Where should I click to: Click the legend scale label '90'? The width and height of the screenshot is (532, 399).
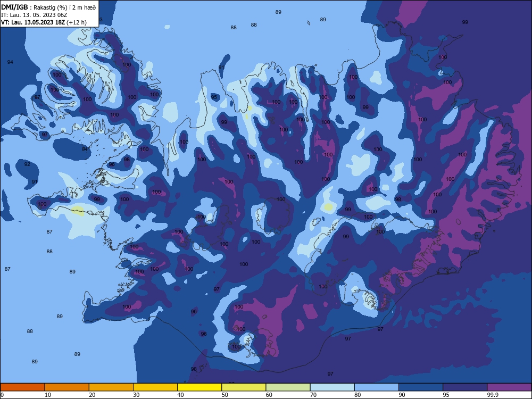tap(402, 395)
